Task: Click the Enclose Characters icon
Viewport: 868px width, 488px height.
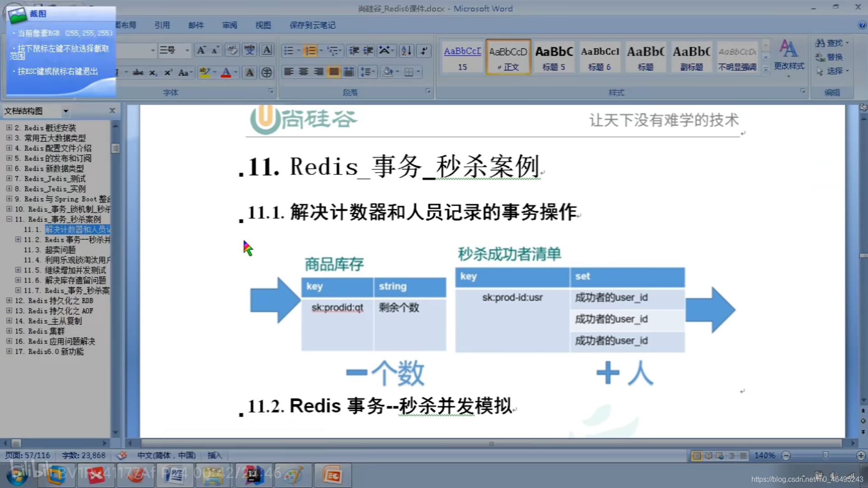Action: 267,72
